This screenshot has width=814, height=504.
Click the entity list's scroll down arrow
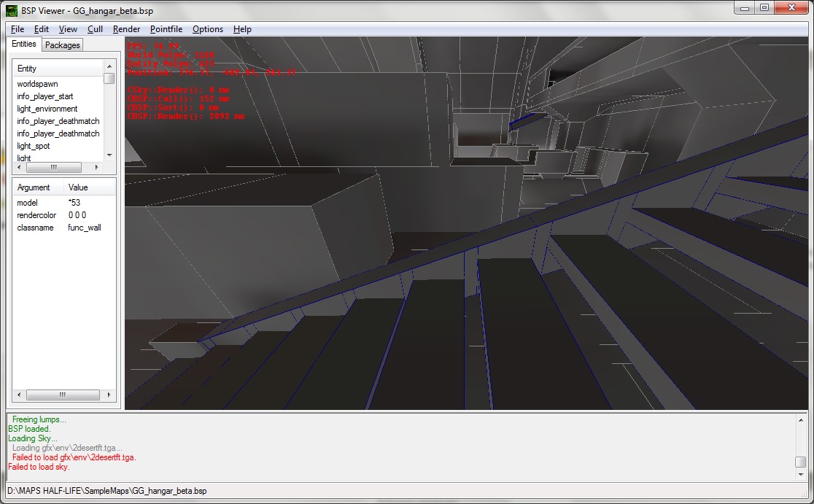(109, 155)
